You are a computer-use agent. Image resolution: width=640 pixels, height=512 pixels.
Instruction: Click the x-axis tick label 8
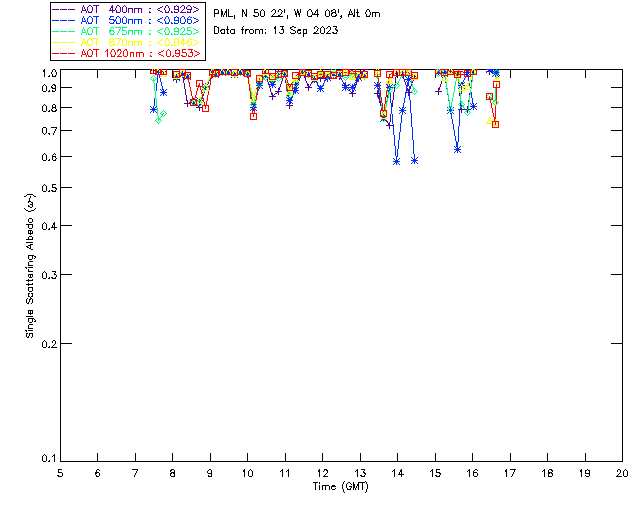click(x=173, y=473)
